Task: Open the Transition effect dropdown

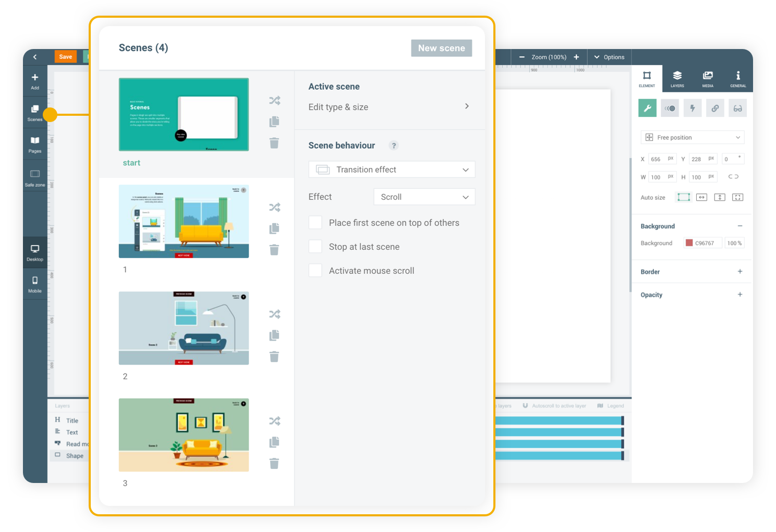Action: tap(392, 170)
